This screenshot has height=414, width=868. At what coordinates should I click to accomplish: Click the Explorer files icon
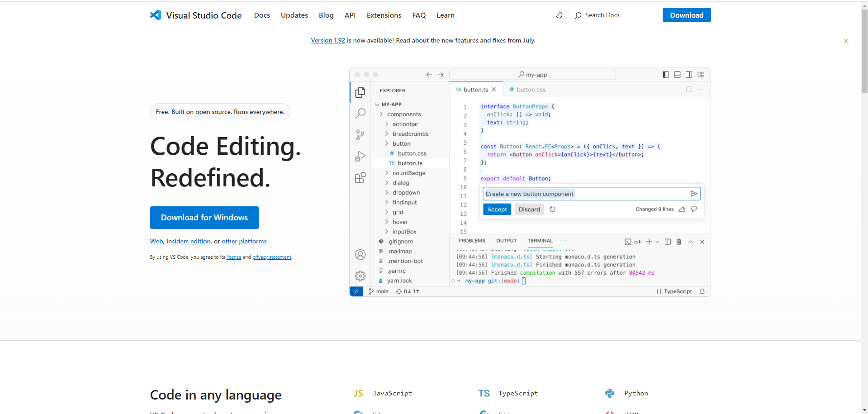[360, 92]
